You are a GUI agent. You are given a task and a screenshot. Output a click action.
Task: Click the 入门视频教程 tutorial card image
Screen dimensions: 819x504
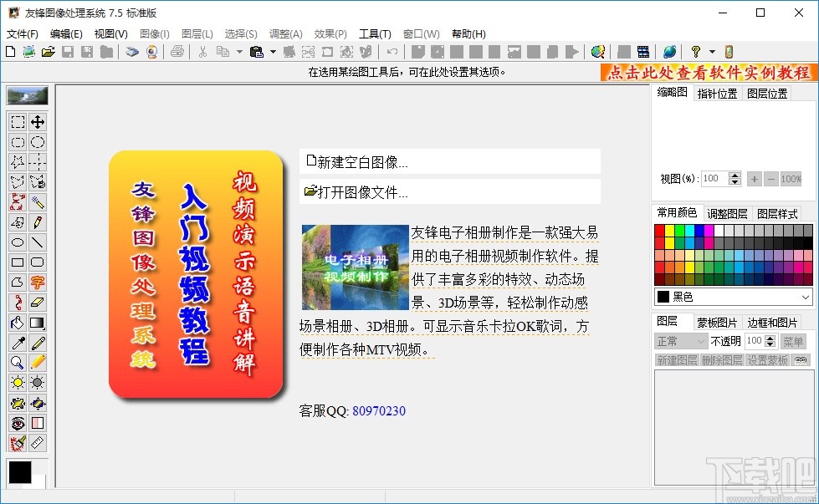[197, 274]
